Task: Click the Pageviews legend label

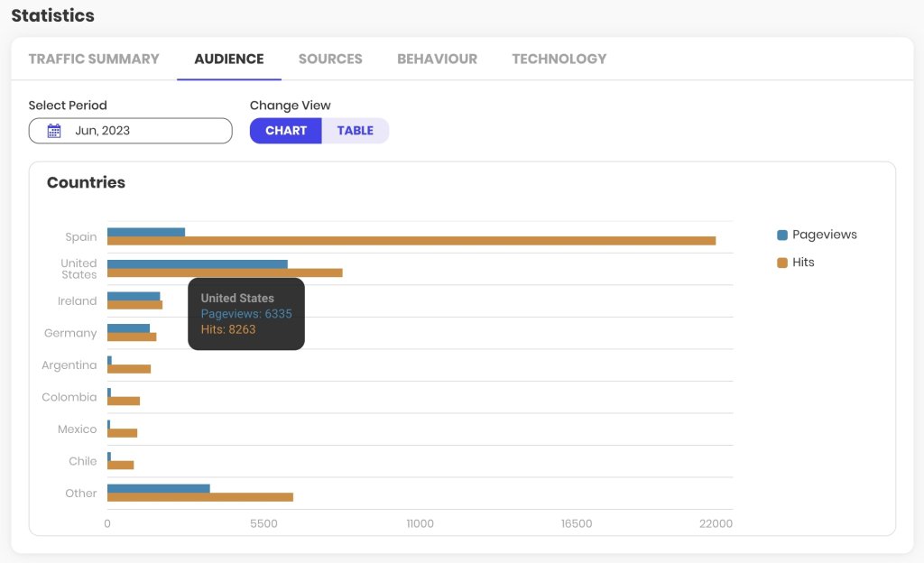Action: (825, 235)
